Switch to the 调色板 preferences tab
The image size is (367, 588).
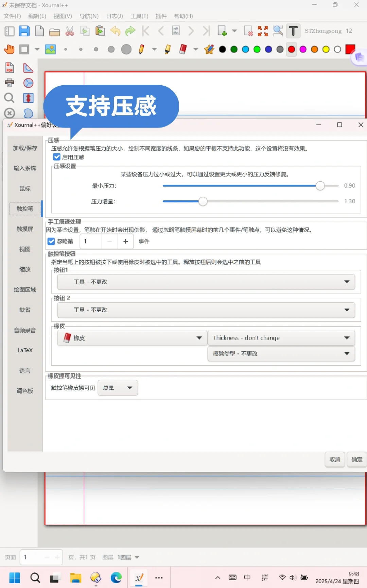pyautogui.click(x=25, y=391)
